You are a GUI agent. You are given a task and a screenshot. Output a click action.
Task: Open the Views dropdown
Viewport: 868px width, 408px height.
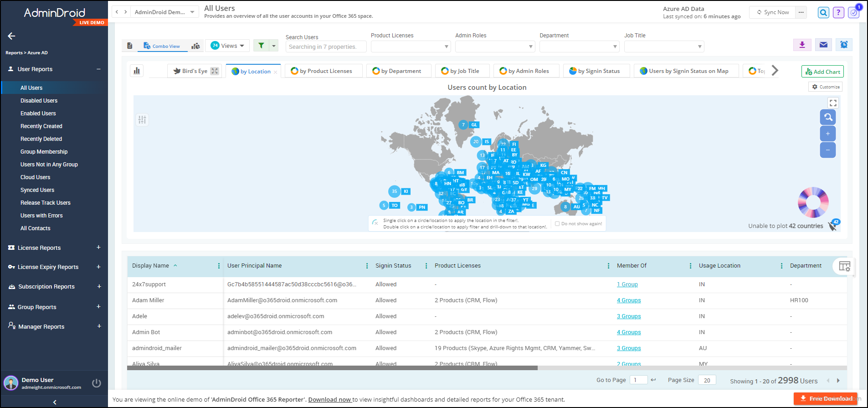coord(227,46)
